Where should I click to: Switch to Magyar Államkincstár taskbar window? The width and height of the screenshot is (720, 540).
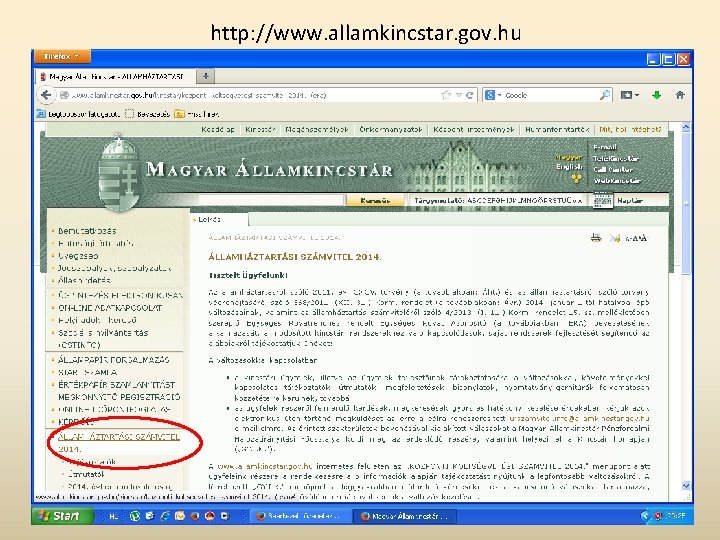coord(406,516)
